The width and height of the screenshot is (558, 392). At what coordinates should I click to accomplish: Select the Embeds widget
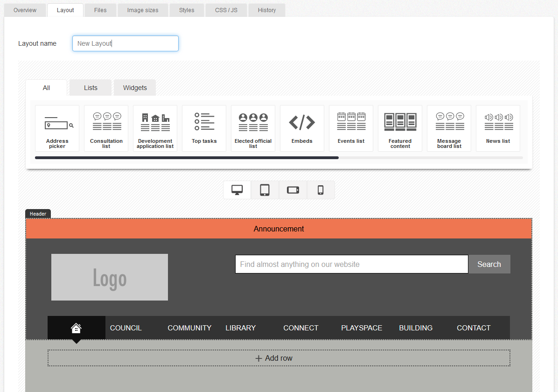click(302, 128)
